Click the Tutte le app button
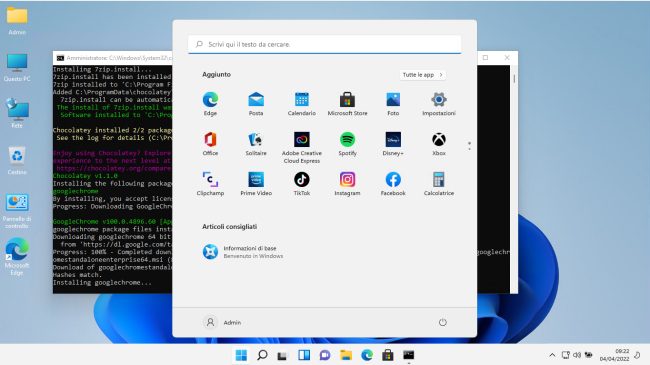 coord(422,75)
